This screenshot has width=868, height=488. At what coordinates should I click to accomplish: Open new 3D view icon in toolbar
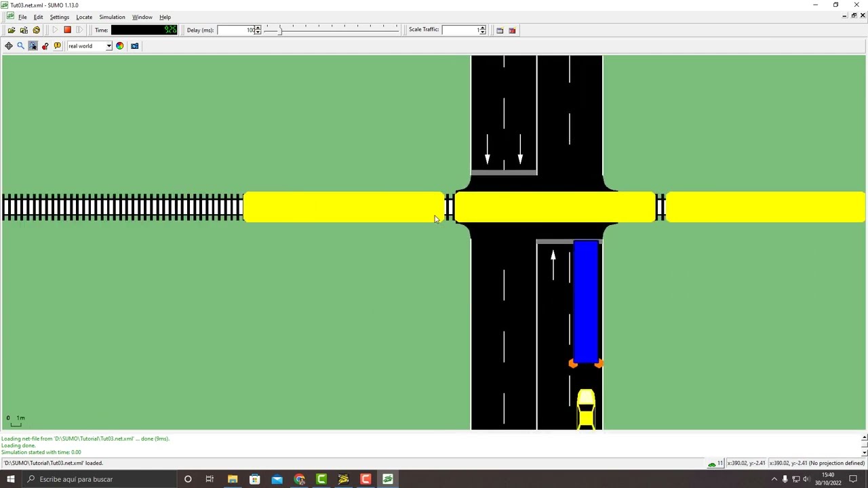tap(512, 30)
